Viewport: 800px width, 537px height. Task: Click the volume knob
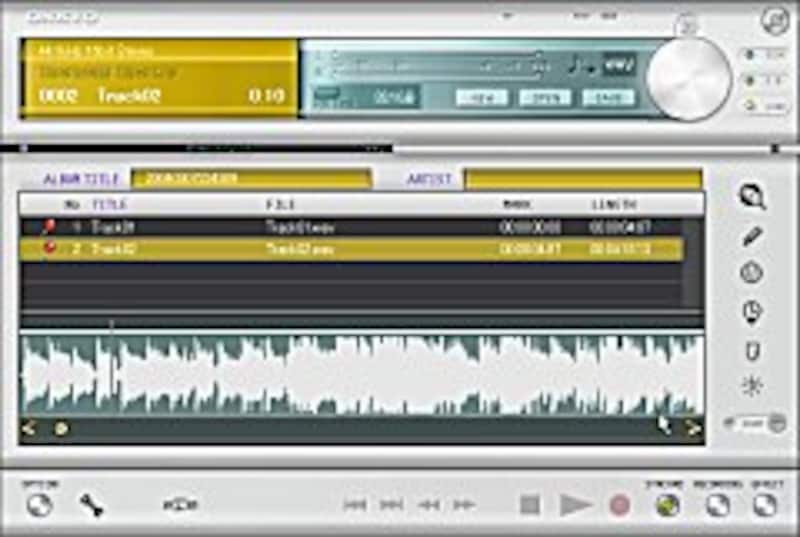coord(689,78)
